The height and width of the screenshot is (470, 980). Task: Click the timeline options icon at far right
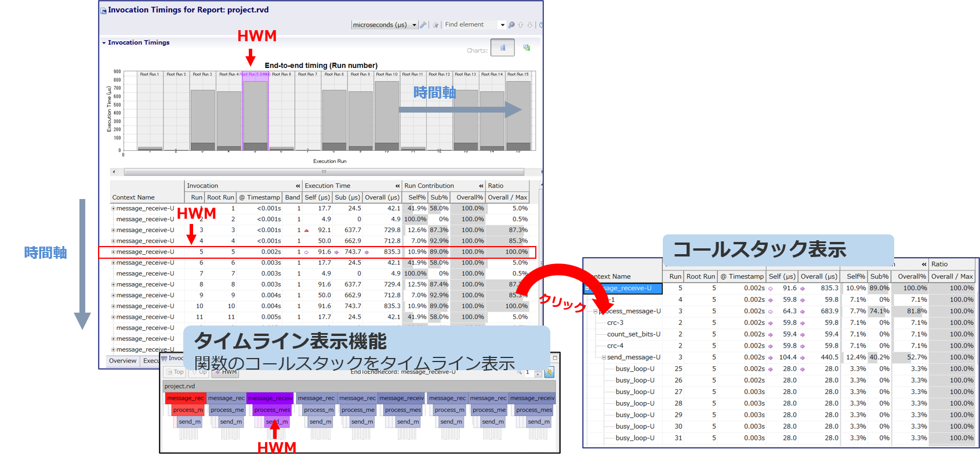click(x=549, y=372)
